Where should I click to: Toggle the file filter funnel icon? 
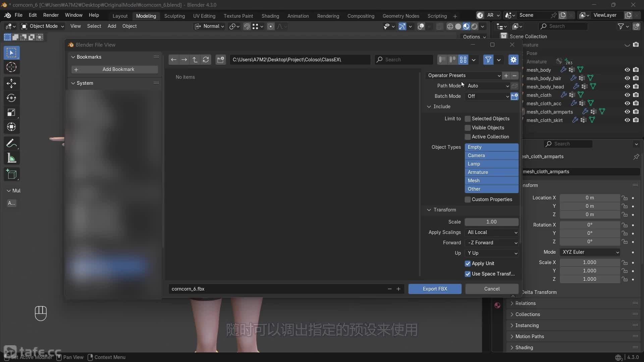coord(488,60)
